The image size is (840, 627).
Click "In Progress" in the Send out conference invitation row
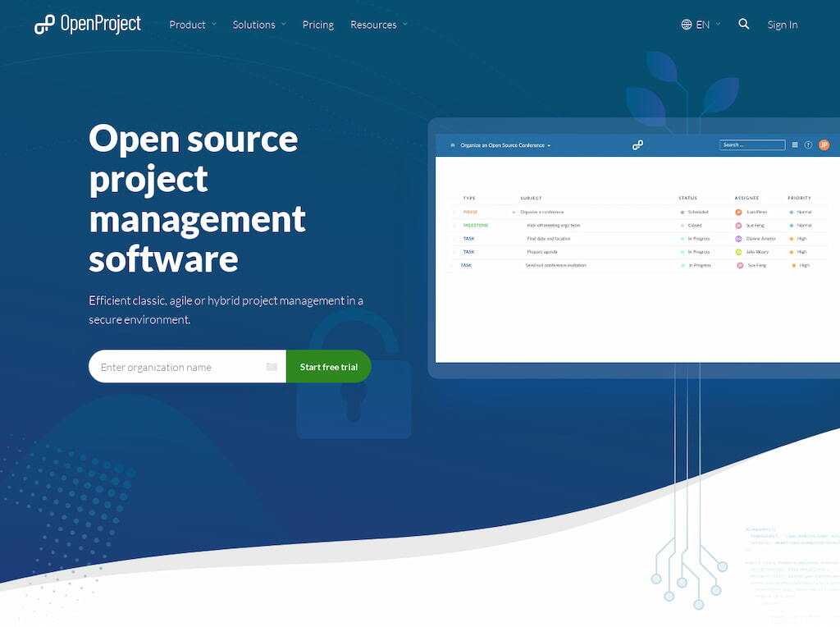tap(701, 265)
